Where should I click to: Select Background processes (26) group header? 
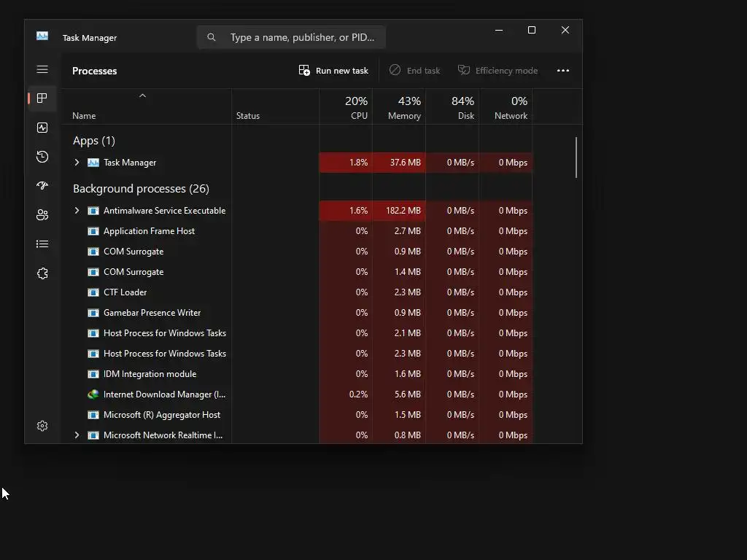(x=141, y=189)
